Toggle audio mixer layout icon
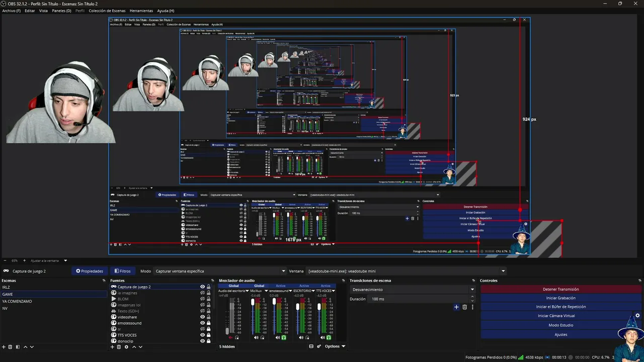This screenshot has height=362, width=644. coord(311,346)
